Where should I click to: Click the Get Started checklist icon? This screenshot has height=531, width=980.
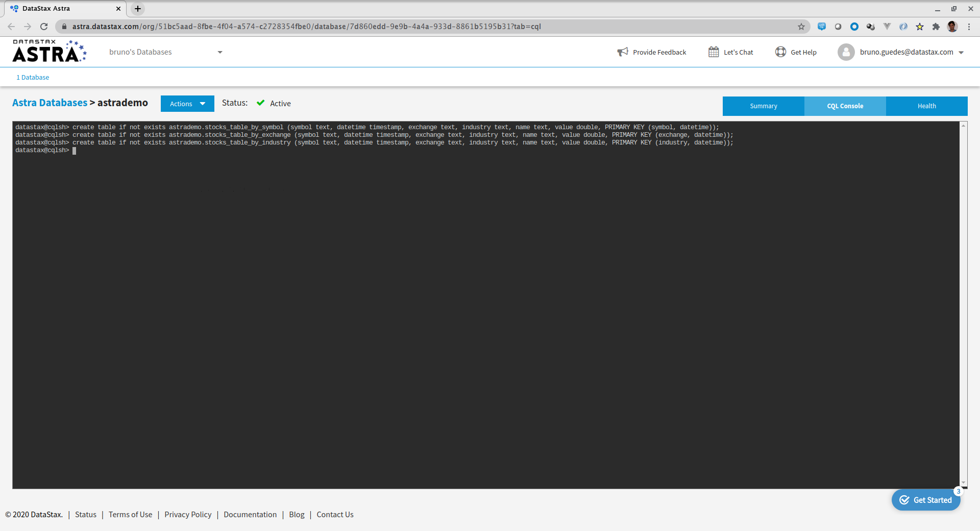(x=904, y=500)
